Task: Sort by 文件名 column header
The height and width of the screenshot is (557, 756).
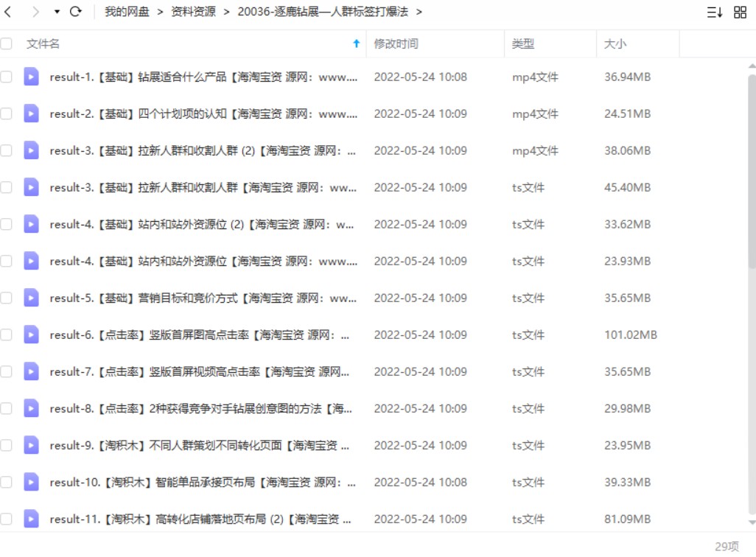Action: coord(43,44)
